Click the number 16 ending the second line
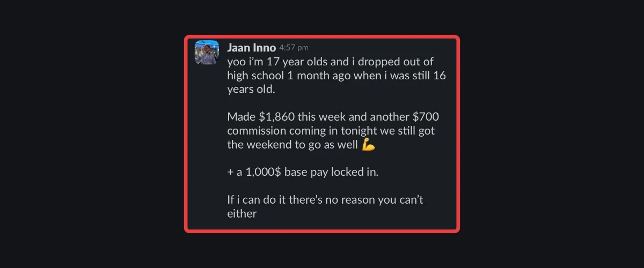 [x=439, y=75]
